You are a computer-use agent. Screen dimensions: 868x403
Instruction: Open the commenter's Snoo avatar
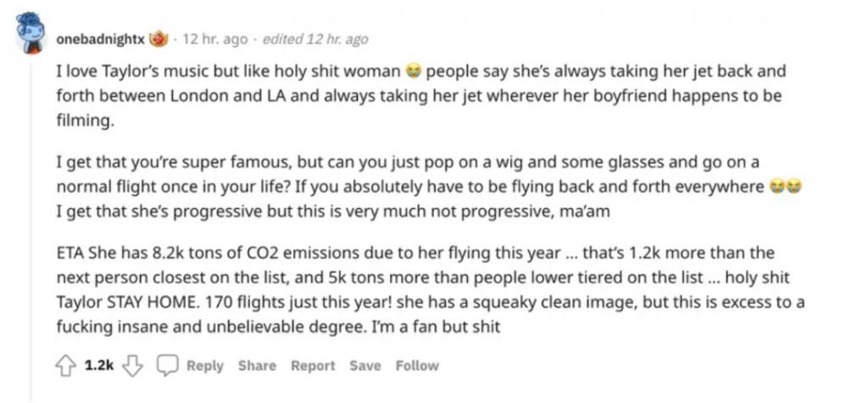(x=32, y=33)
